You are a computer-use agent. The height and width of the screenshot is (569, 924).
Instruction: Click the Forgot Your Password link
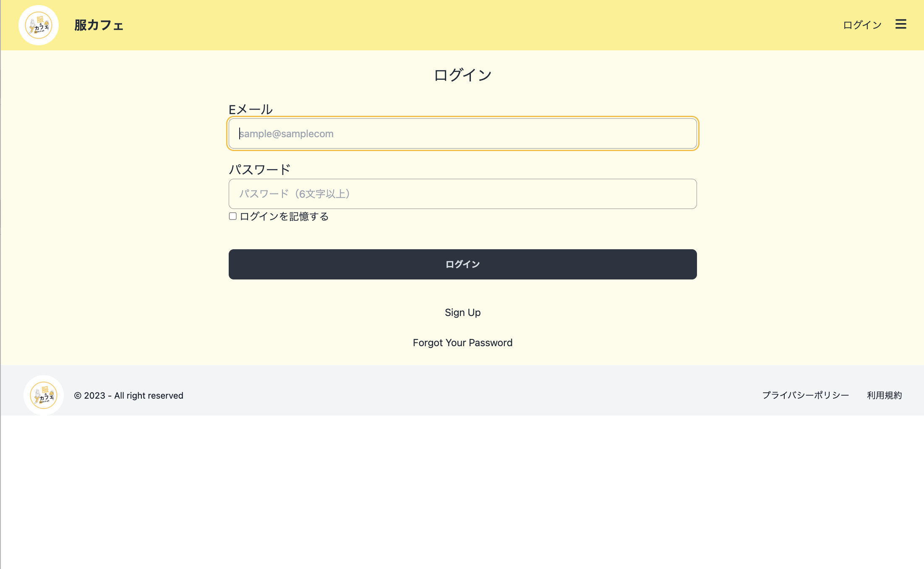click(x=462, y=342)
